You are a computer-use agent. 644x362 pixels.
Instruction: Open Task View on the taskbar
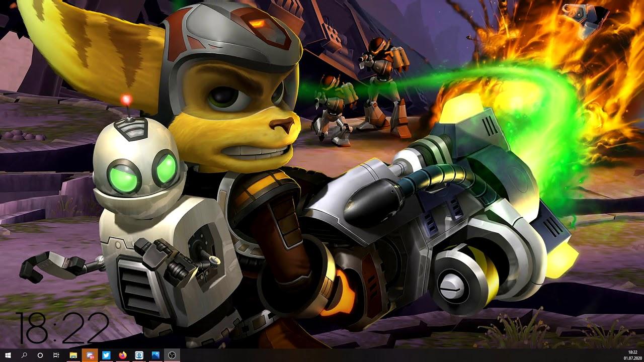[56, 355]
